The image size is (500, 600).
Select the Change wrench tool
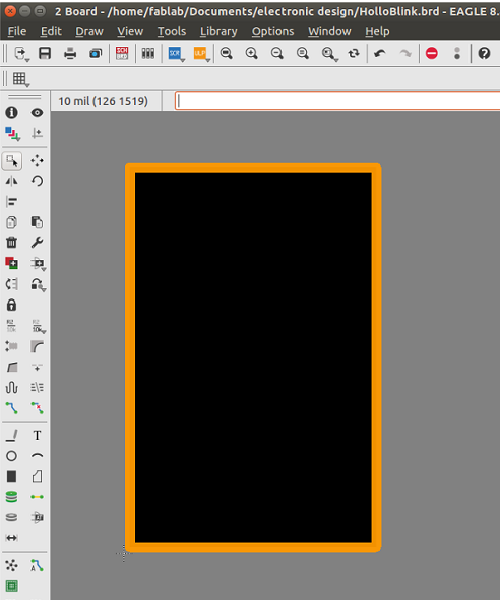click(37, 243)
